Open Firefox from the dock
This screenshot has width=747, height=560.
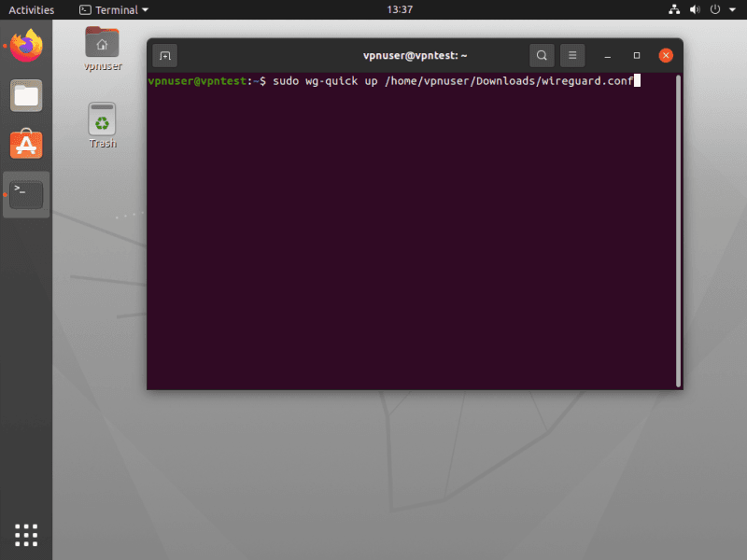(26, 46)
